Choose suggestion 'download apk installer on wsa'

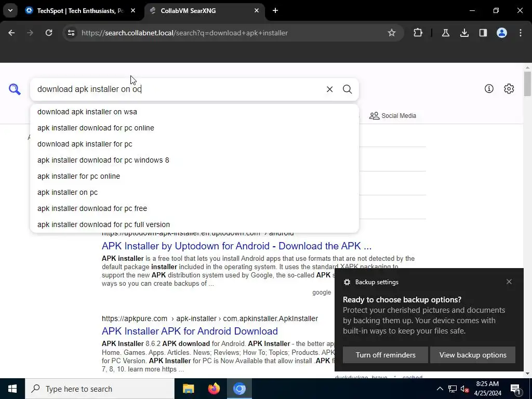[194, 112]
